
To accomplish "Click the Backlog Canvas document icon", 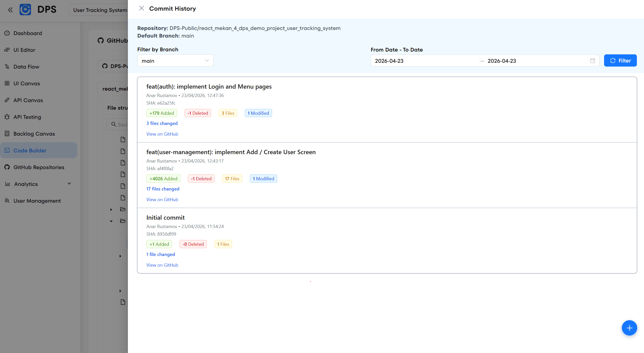I will point(7,134).
